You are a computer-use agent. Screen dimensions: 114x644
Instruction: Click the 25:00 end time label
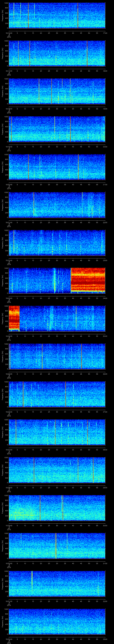pos(105,336)
